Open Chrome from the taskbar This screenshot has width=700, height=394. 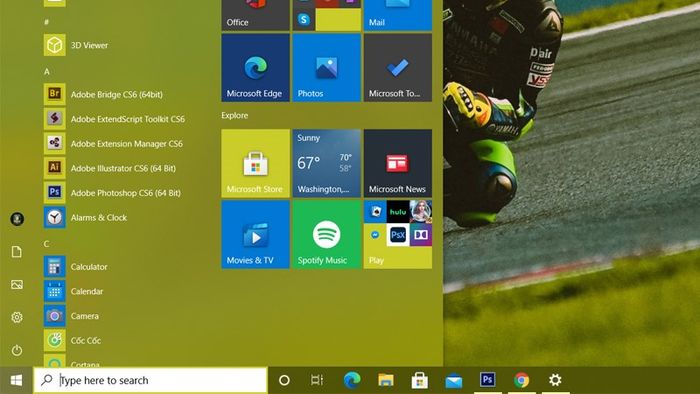[x=521, y=380]
